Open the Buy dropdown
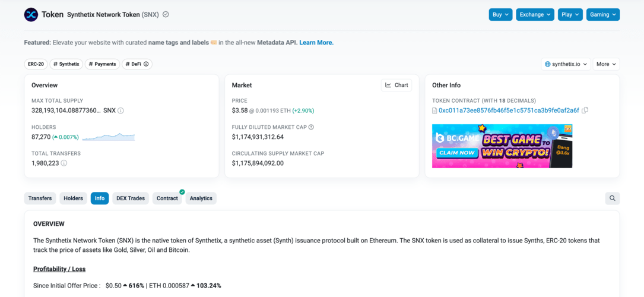Screen dimensions: 644x297 coord(500,14)
